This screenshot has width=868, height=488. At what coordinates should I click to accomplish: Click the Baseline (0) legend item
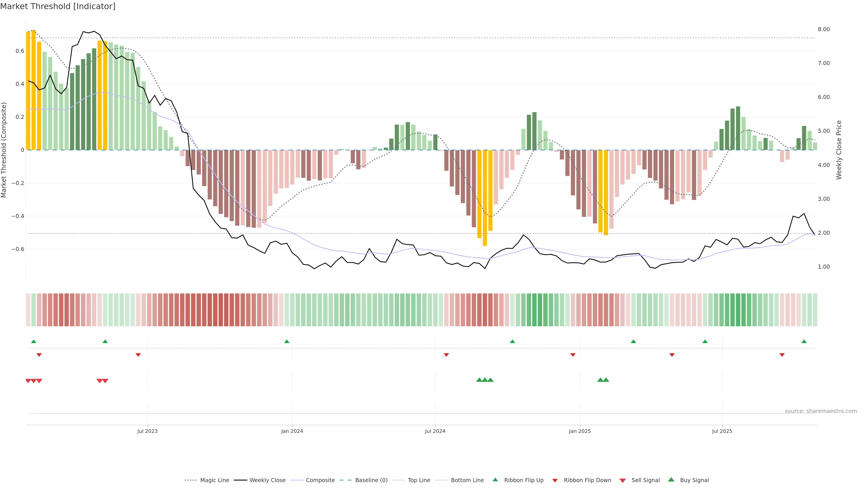click(371, 480)
